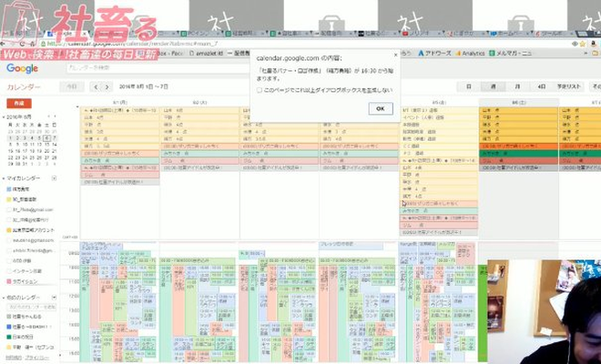Screen dimensions: 601x364
Task: Toggle the first blue calendar in My Calendars
Action: click(x=8, y=188)
